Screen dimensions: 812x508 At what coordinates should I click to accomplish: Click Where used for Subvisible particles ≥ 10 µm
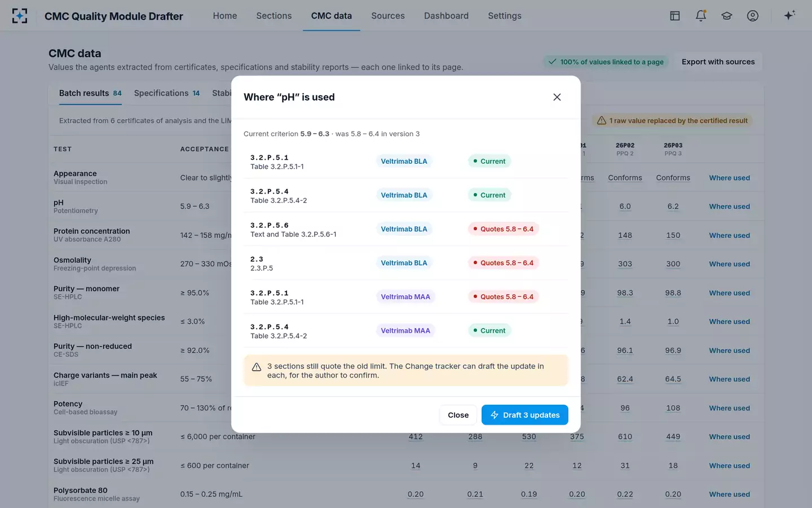point(730,437)
